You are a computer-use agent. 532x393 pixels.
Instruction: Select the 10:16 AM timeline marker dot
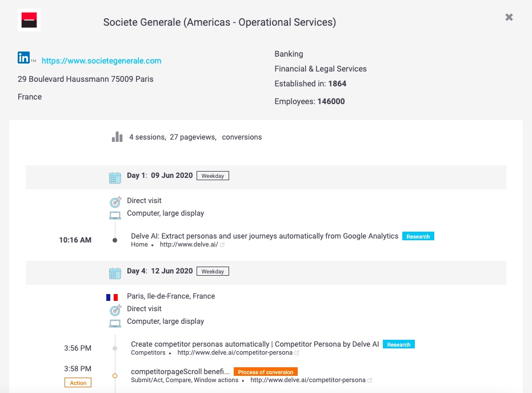point(115,240)
